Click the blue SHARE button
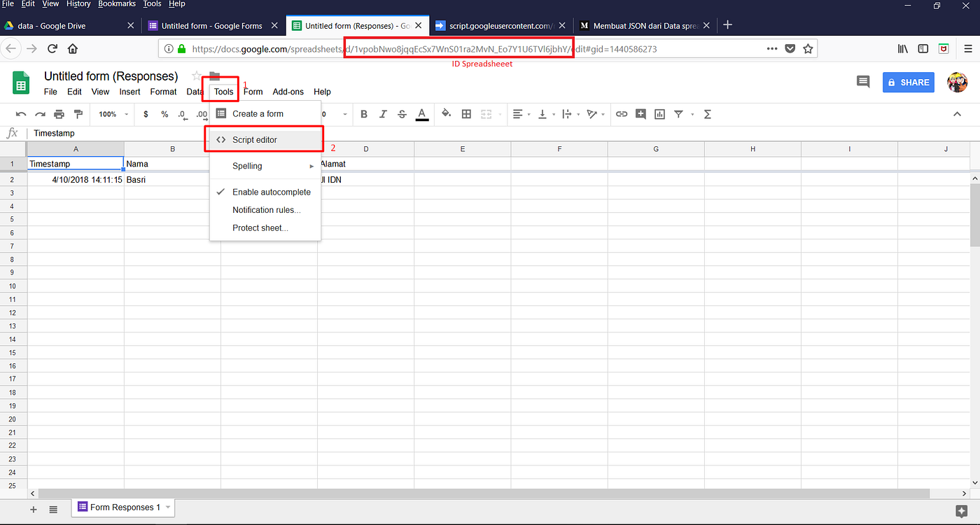Screen dimensions: 980x525 pos(908,82)
